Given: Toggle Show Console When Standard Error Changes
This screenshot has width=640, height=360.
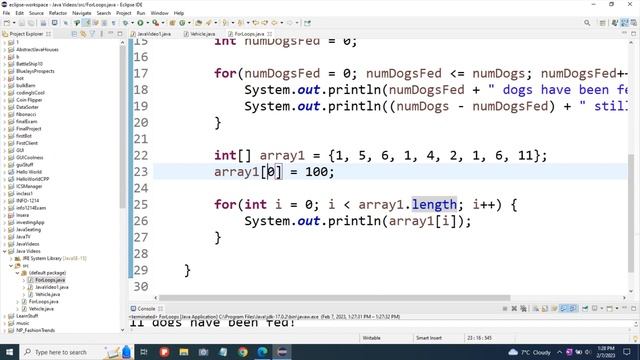Looking at the screenshot, I should (573, 309).
